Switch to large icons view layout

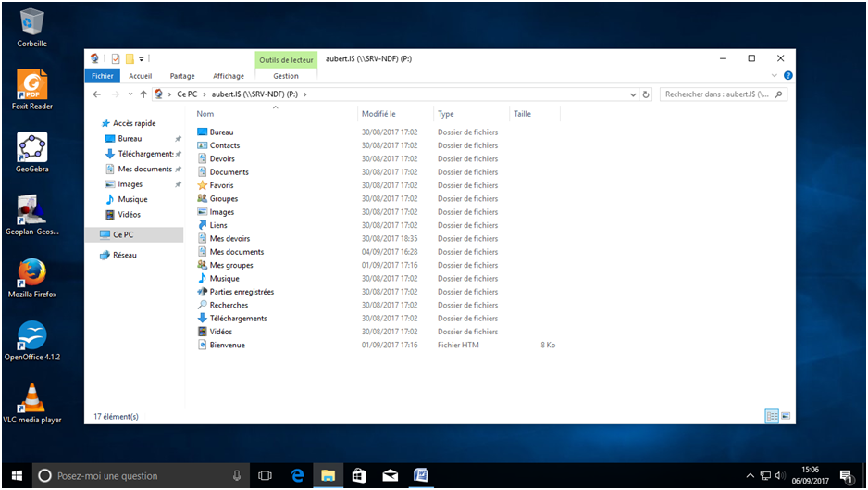click(786, 417)
